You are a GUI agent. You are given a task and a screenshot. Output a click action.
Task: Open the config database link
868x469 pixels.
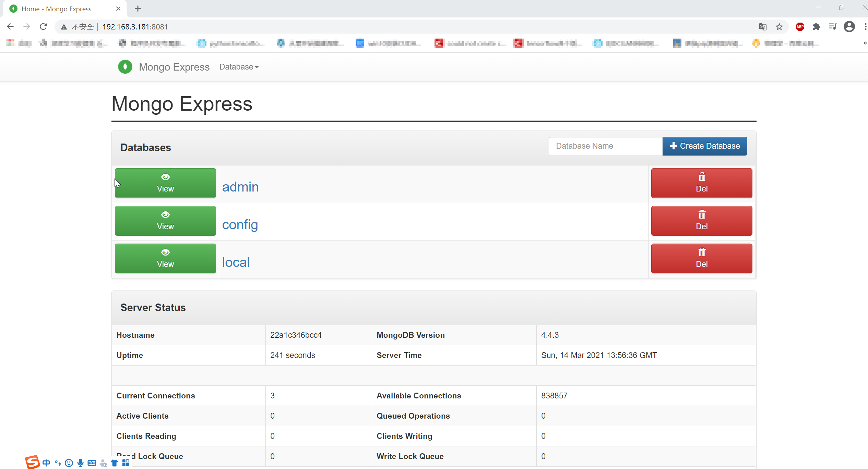(x=240, y=225)
